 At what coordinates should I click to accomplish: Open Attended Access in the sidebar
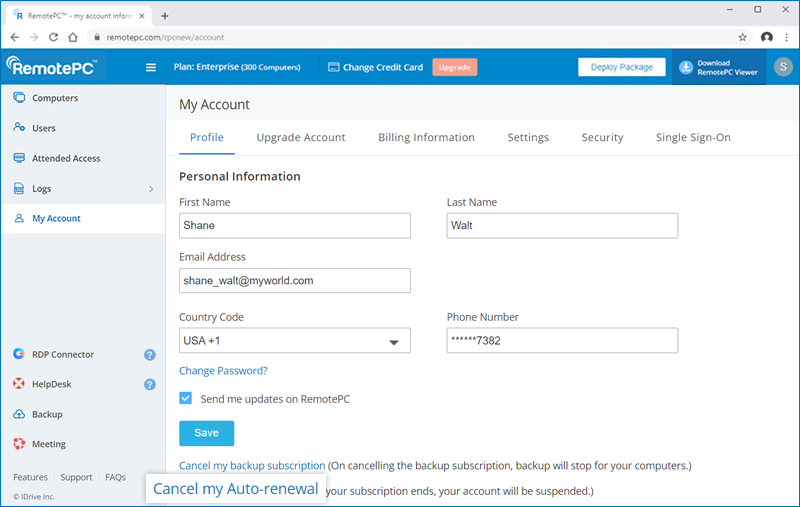click(66, 158)
